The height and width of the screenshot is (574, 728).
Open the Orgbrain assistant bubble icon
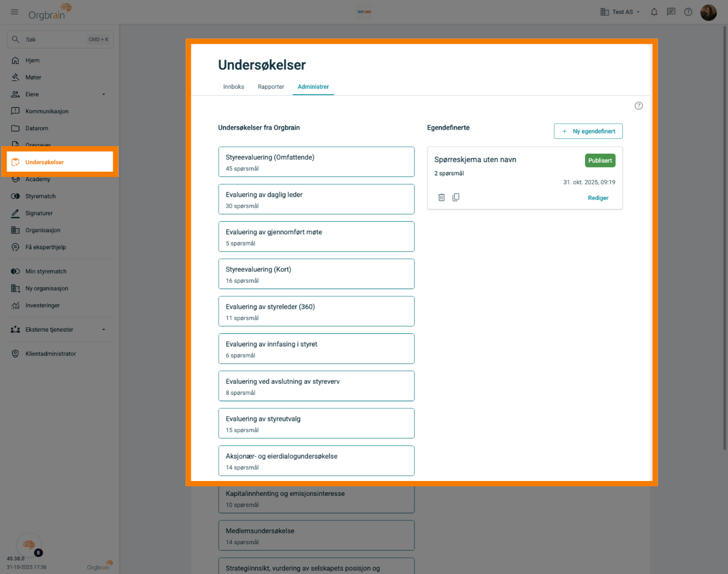click(x=29, y=544)
